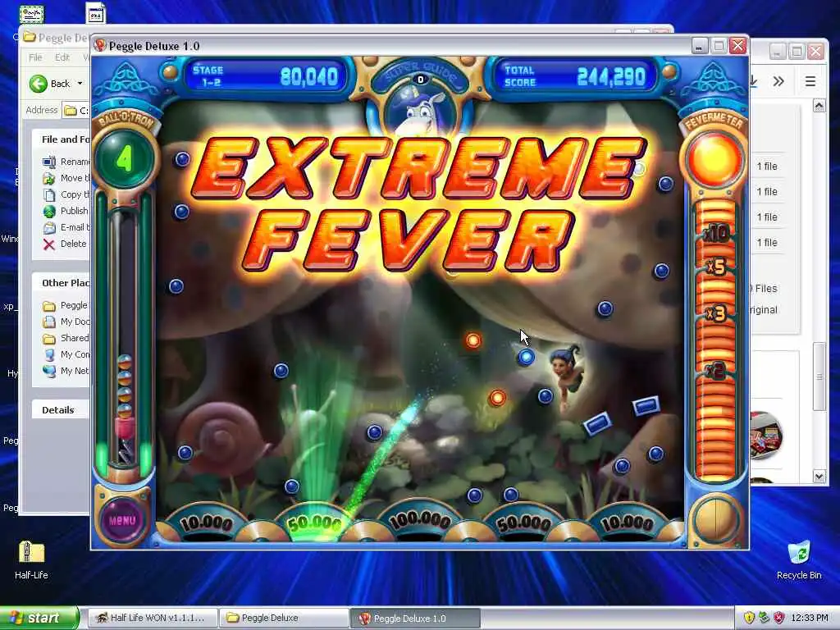
Task: Click the thumbnail image in browser window
Action: pos(766,435)
